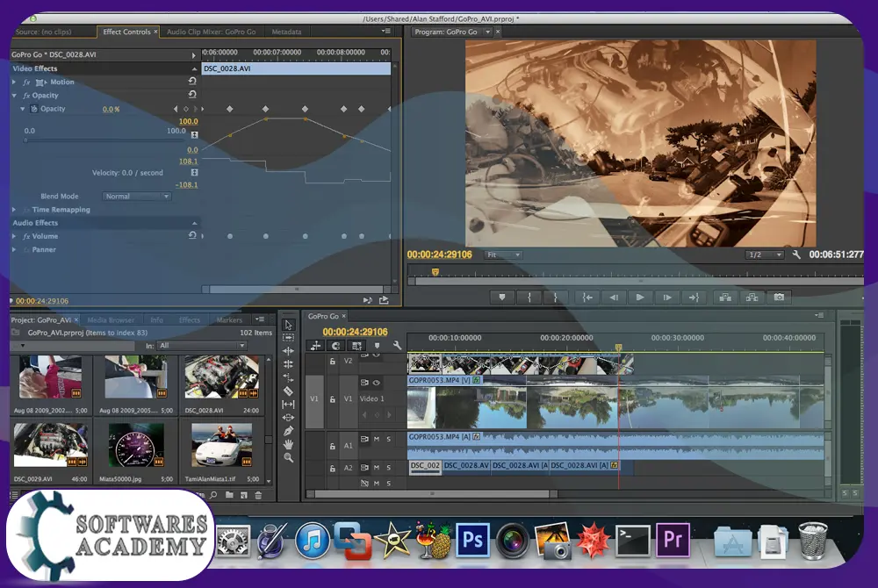Open the Markers tab
This screenshot has width=878, height=588.
229,320
